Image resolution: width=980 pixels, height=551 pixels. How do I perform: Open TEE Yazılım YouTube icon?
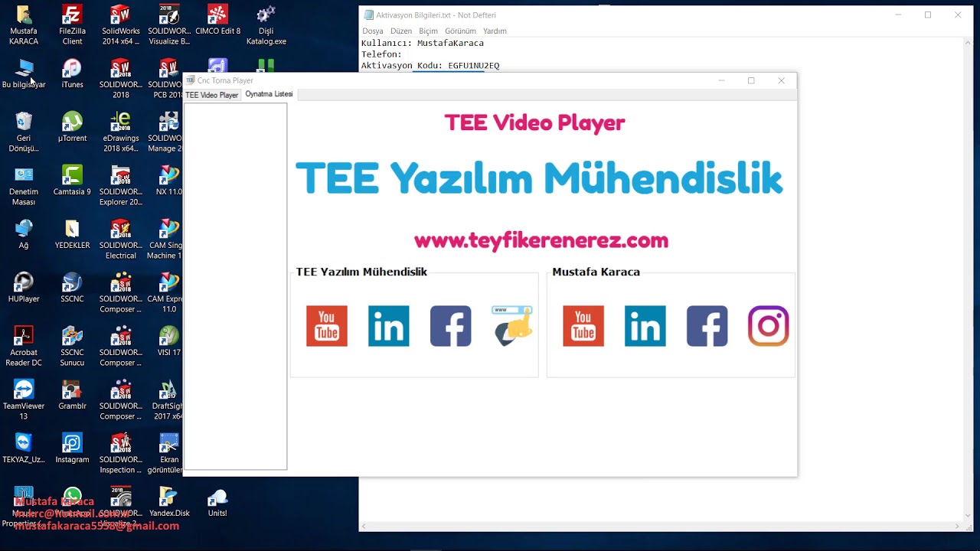click(x=327, y=326)
